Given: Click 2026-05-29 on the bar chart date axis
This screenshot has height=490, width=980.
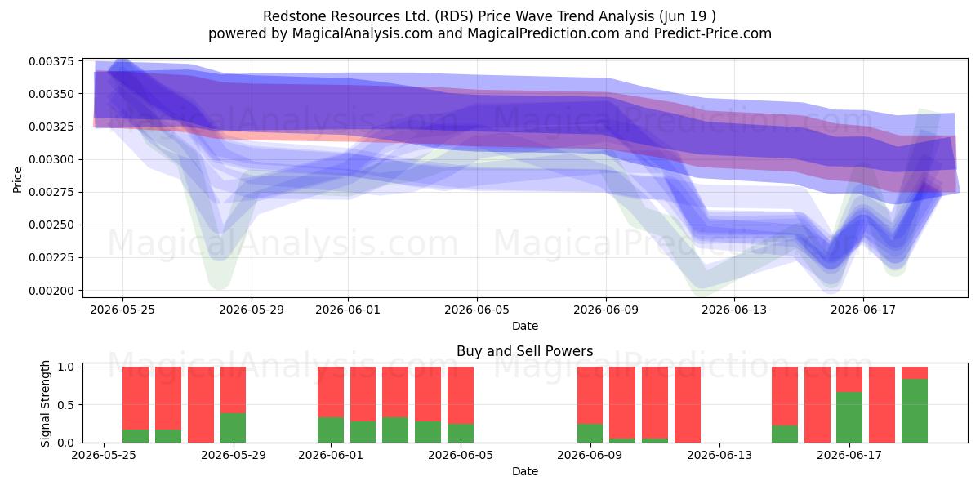Looking at the screenshot, I should click(233, 455).
